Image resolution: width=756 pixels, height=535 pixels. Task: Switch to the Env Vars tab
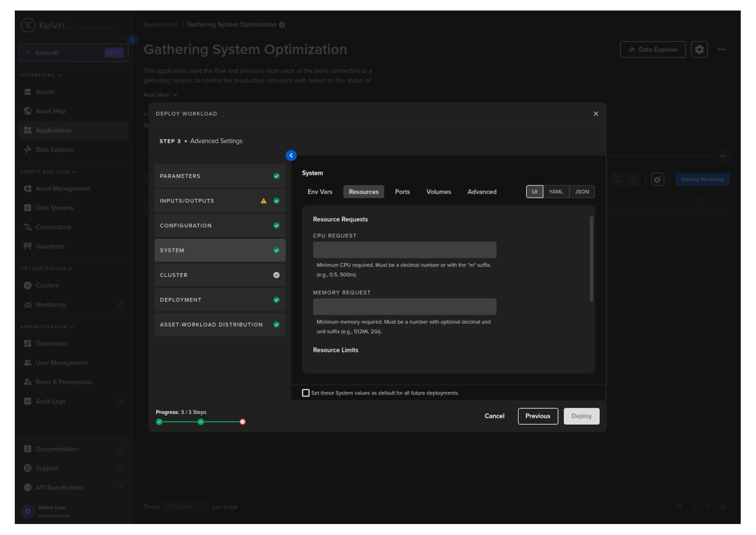pyautogui.click(x=320, y=192)
